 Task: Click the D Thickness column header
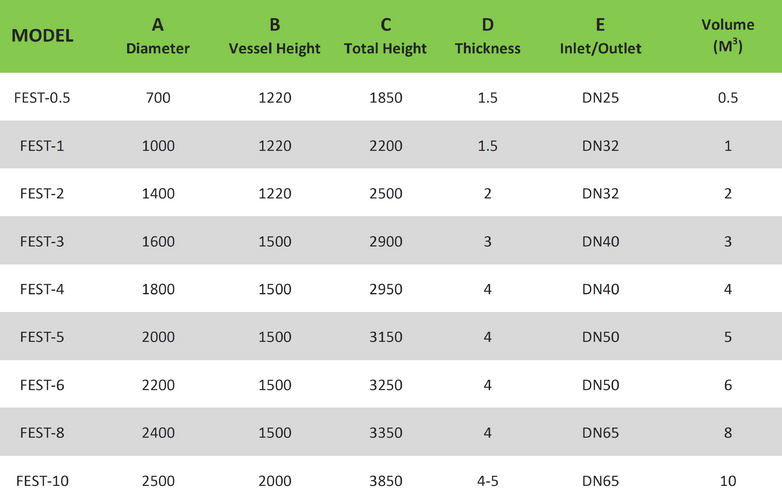pos(487,36)
